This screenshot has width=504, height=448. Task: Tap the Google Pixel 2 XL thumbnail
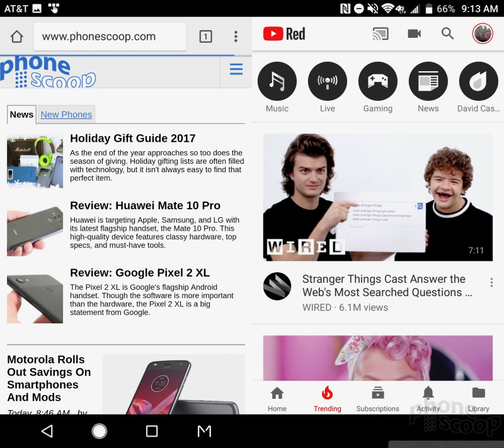coord(35,299)
